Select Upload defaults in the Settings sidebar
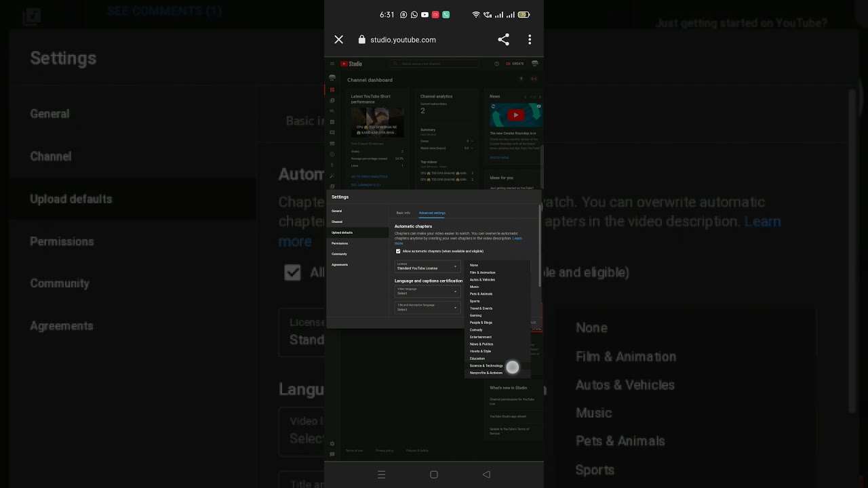Screen dimensions: 868x488 [357, 232]
